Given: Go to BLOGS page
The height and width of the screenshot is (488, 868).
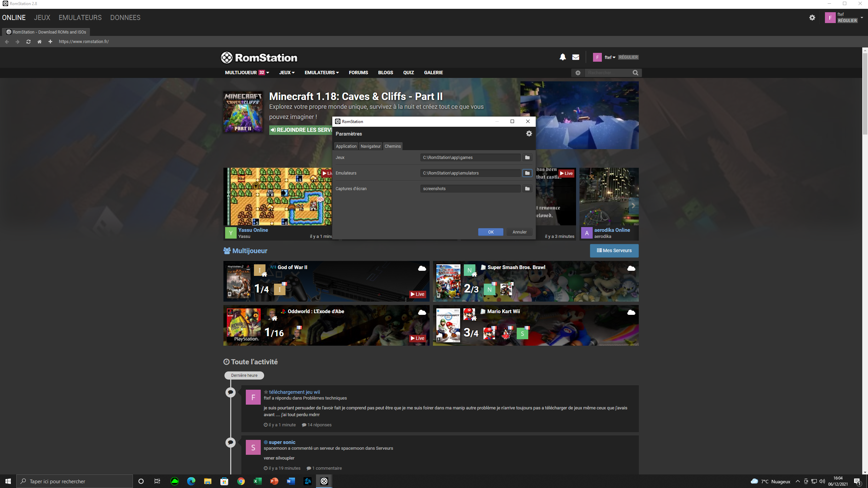Looking at the screenshot, I should click(x=386, y=73).
